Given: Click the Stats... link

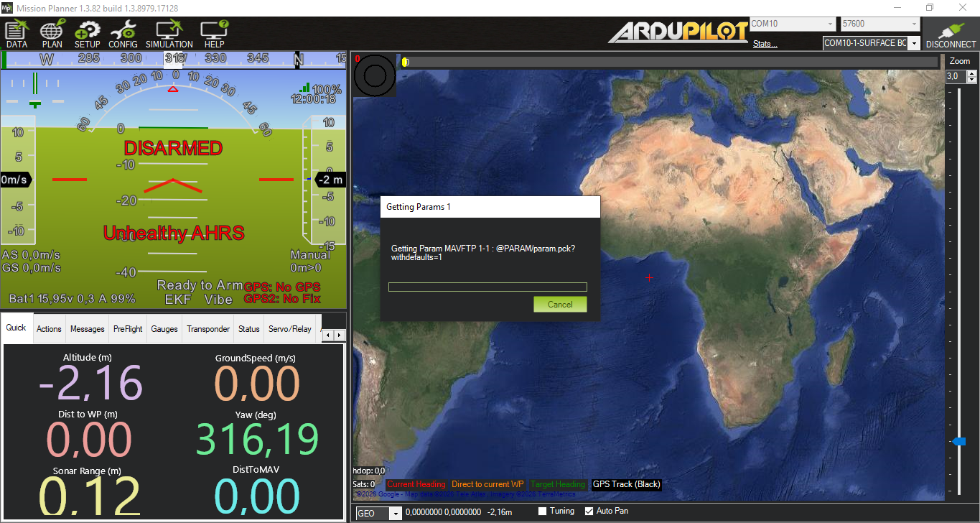Looking at the screenshot, I should [x=765, y=44].
